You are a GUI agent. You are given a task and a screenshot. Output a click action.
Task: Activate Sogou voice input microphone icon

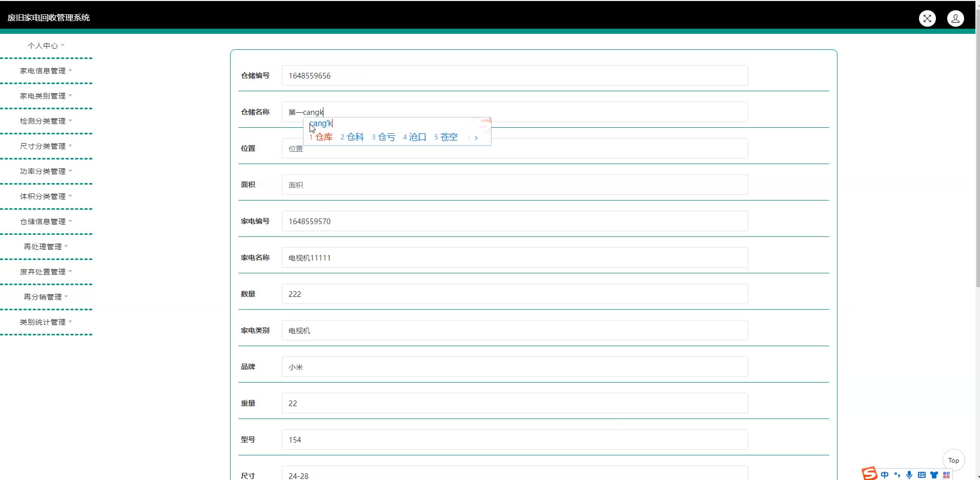(x=909, y=475)
